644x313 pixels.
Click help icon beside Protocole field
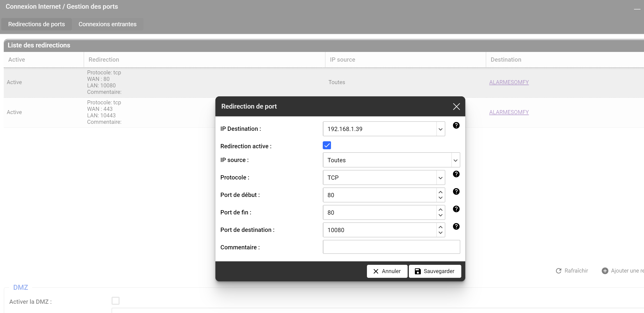click(456, 174)
